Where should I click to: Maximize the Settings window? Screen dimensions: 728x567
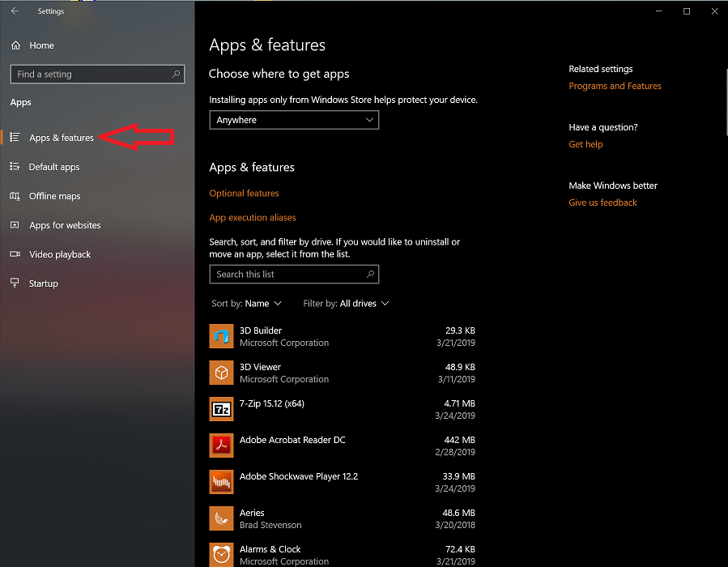point(686,11)
